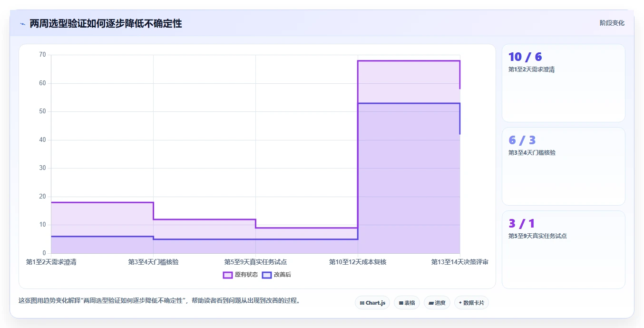Click the 原有状态 purple legend swatch
Viewport: 644px width, 328px height.
tap(228, 275)
